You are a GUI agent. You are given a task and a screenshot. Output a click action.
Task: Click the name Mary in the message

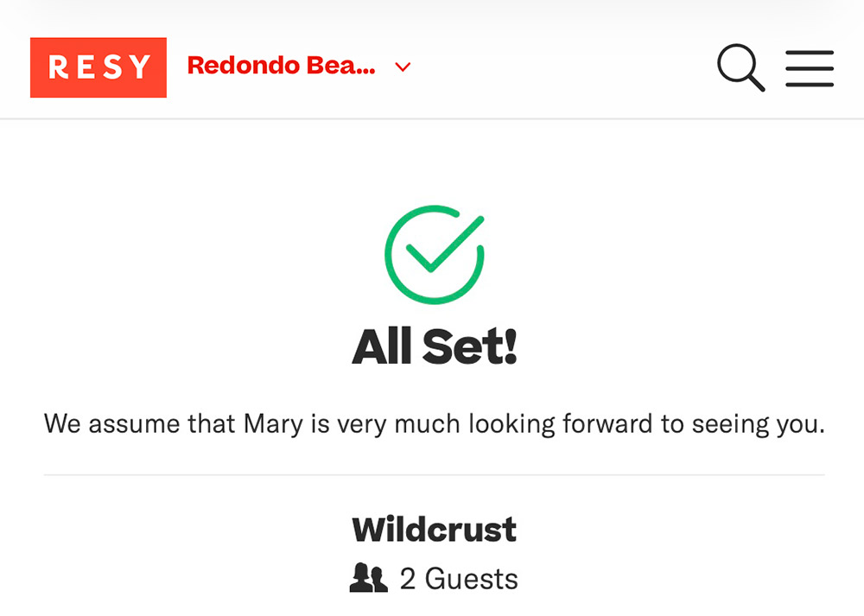pyautogui.click(x=273, y=424)
